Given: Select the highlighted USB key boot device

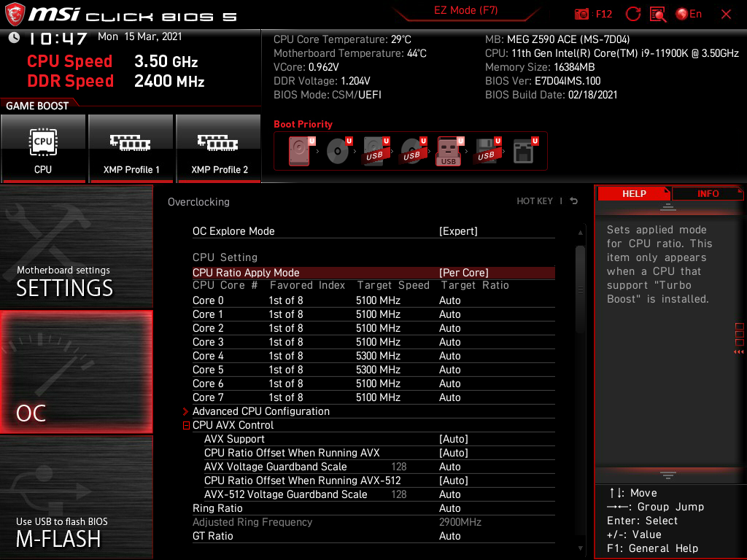Looking at the screenshot, I should (x=449, y=151).
